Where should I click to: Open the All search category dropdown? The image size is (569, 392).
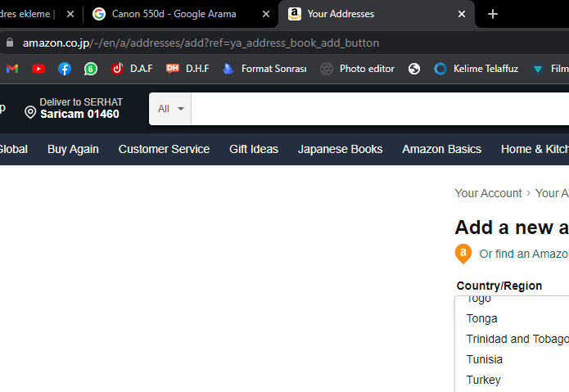[170, 109]
